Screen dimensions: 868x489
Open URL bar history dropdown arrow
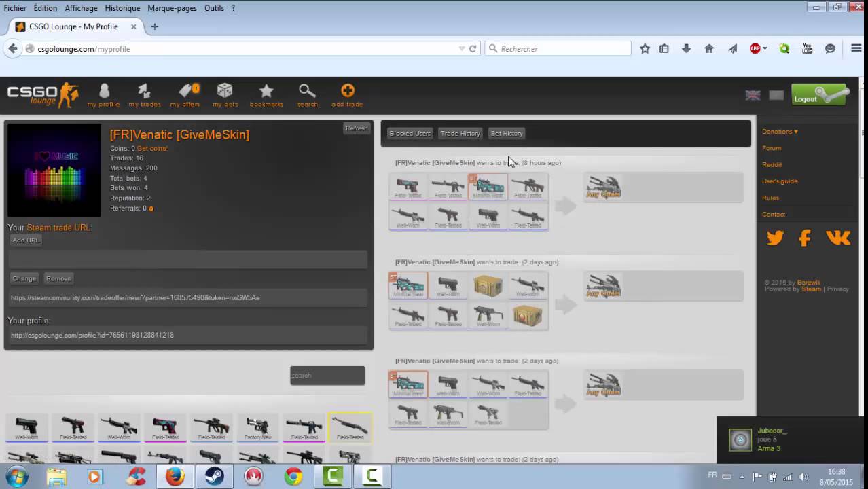462,49
